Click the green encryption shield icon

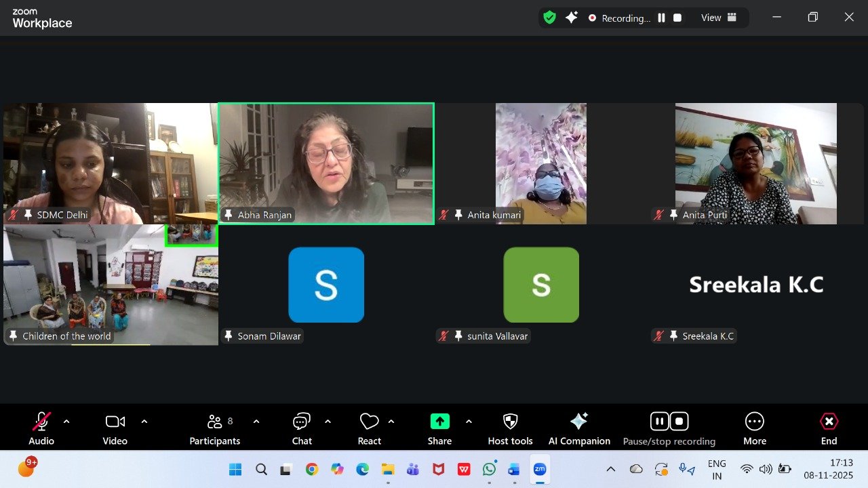click(x=549, y=18)
